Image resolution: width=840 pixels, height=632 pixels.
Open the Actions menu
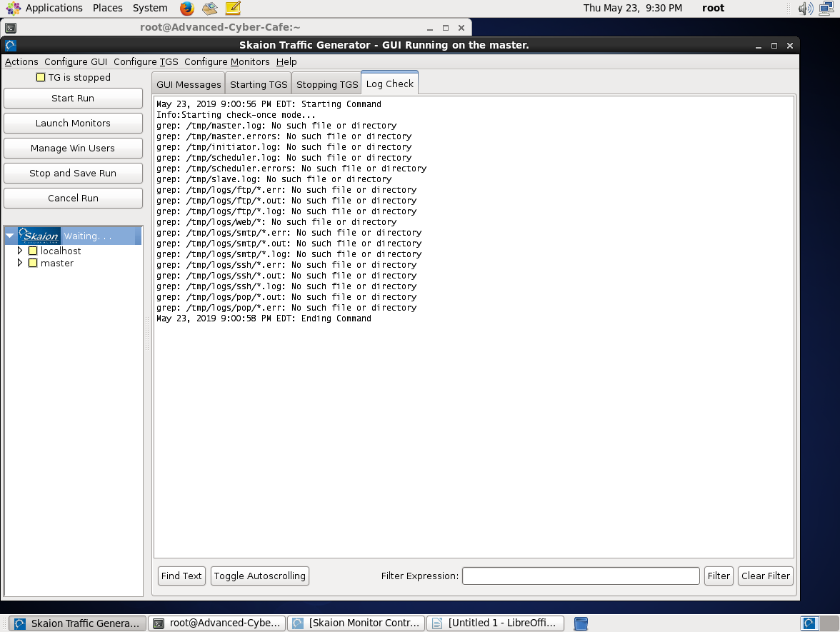(x=21, y=61)
